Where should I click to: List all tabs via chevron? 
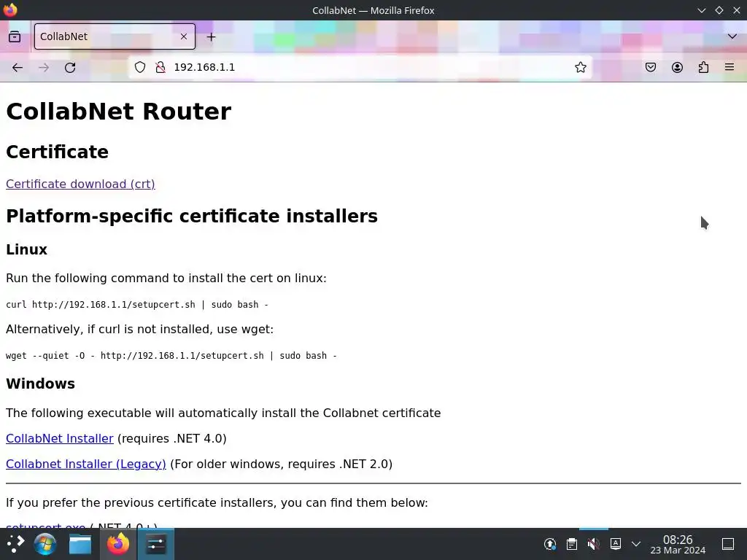click(x=732, y=36)
